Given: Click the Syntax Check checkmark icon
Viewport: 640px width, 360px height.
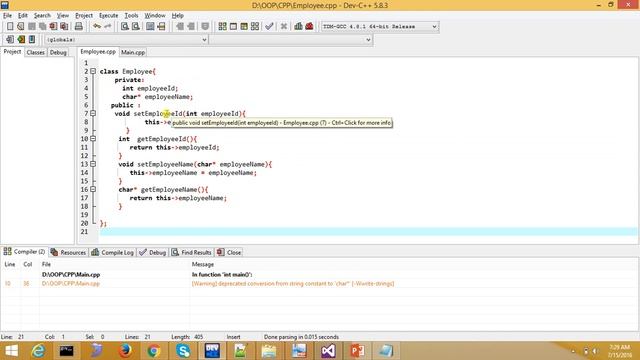Looking at the screenshot, I should [x=269, y=26].
